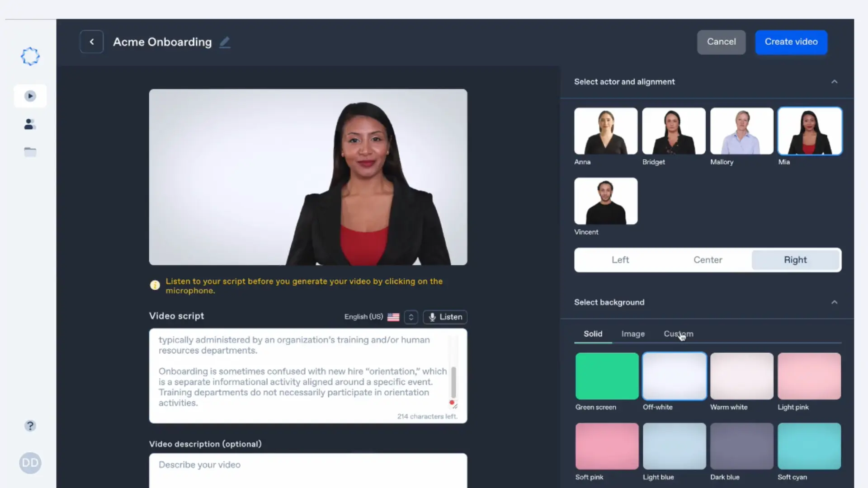Select the Vincent actor thumbnail
868x488 pixels.
(606, 201)
